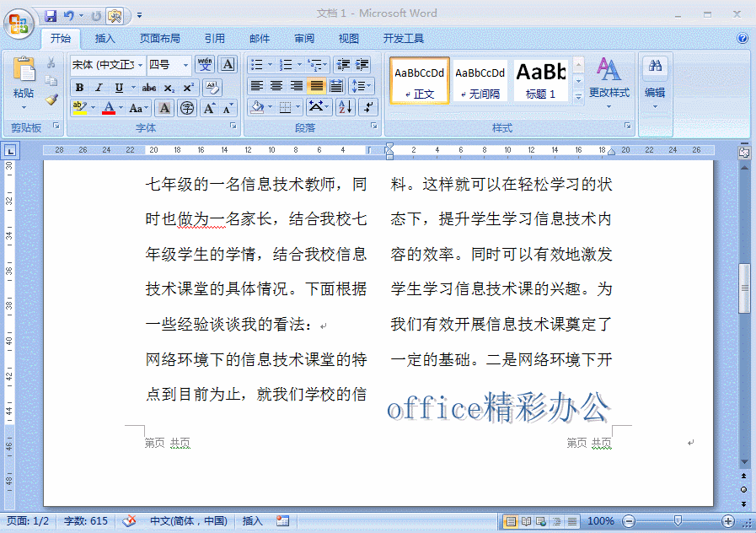
Task: Open the 插入 ribbon tab
Action: click(105, 39)
